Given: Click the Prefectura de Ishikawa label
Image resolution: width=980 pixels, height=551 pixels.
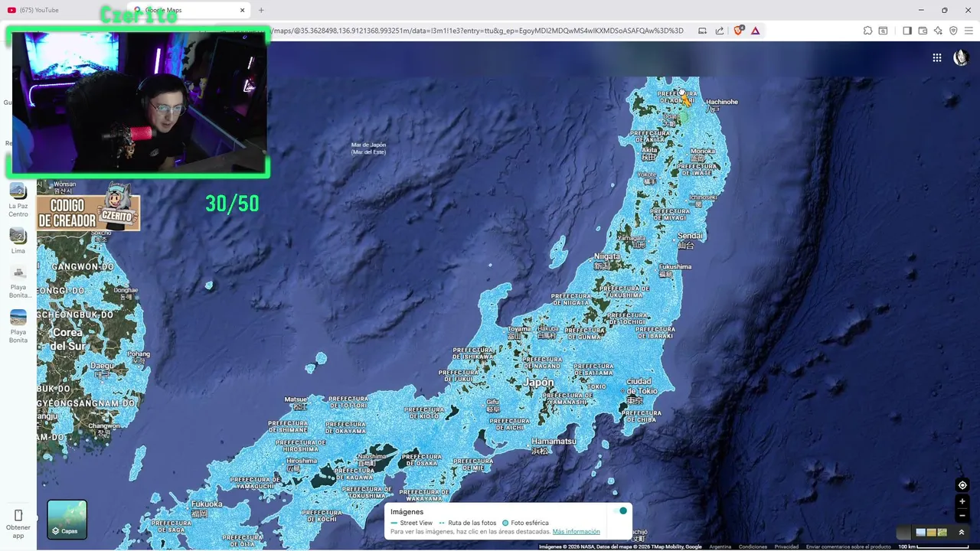Looking at the screenshot, I should pos(474,354).
